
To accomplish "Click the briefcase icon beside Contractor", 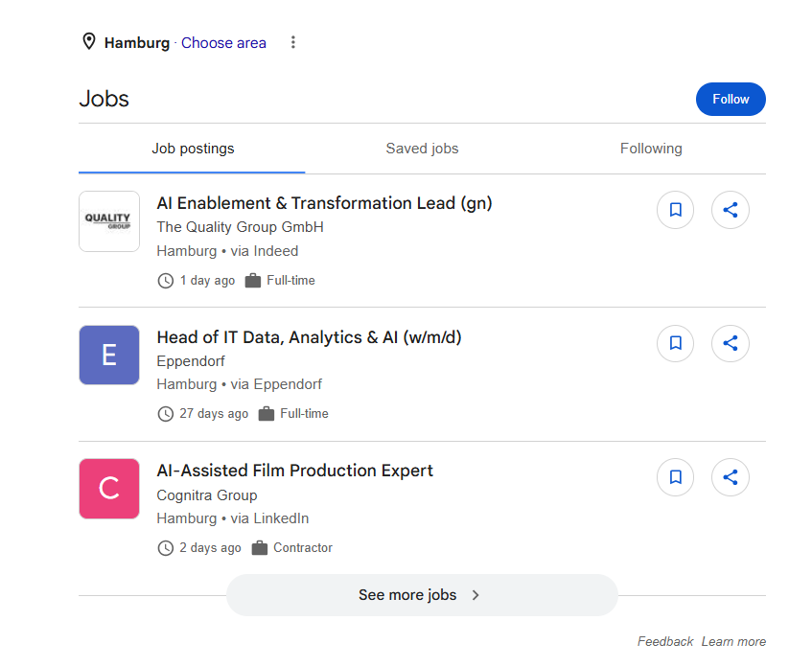I will pyautogui.click(x=260, y=548).
